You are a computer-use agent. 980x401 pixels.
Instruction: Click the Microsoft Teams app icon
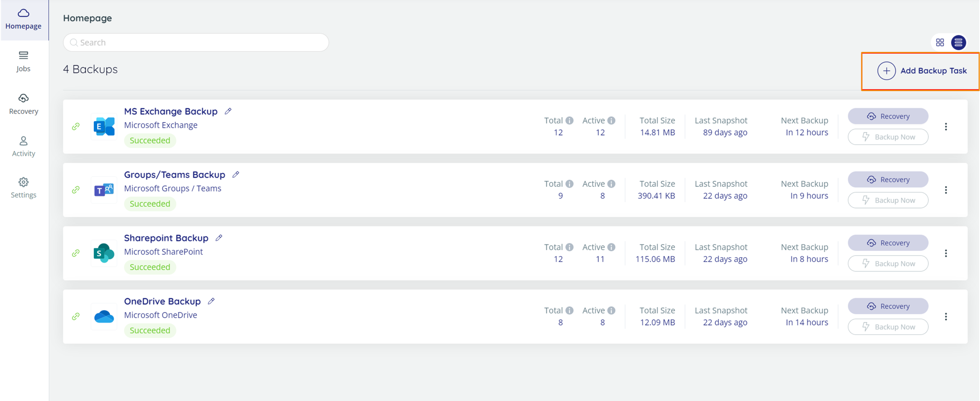[104, 190]
